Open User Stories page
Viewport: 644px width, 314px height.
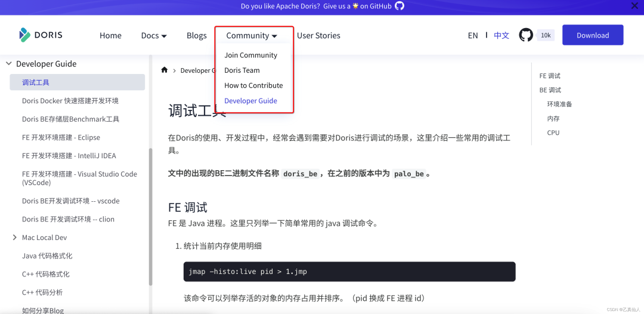[318, 35]
